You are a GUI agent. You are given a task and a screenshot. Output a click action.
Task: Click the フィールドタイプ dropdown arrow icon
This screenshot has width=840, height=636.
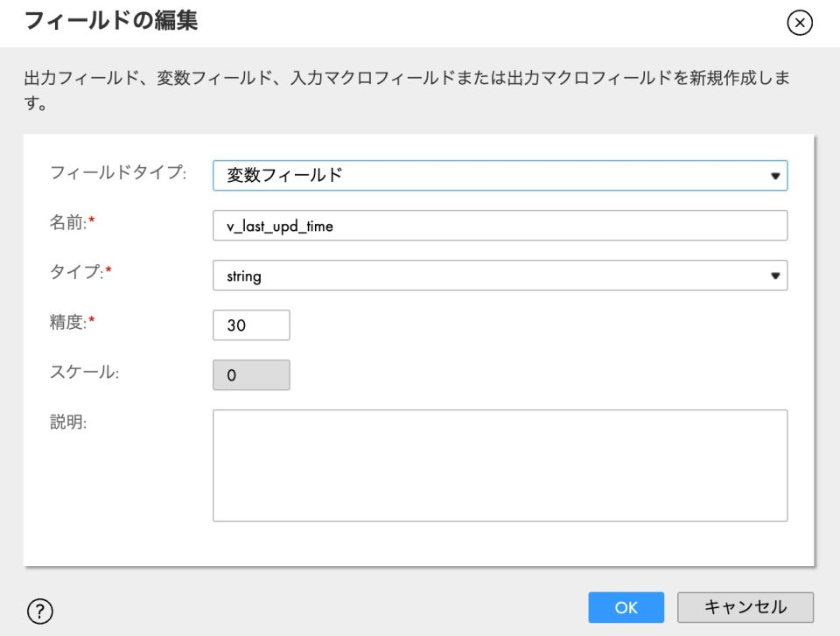pos(775,175)
